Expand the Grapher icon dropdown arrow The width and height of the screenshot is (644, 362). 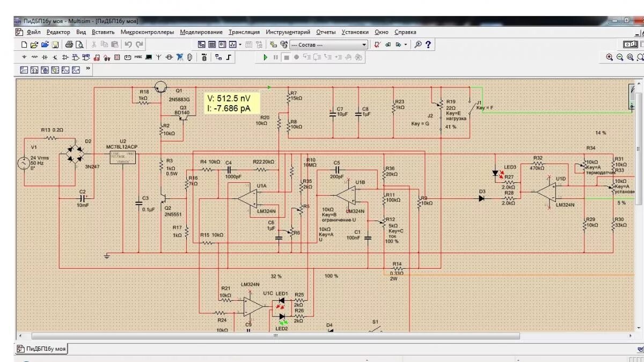[x=240, y=45]
